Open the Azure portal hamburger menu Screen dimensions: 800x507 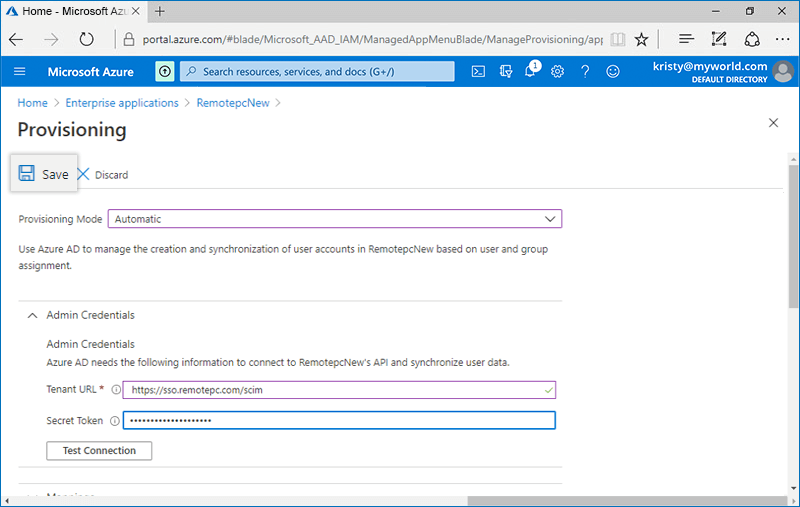pos(20,72)
